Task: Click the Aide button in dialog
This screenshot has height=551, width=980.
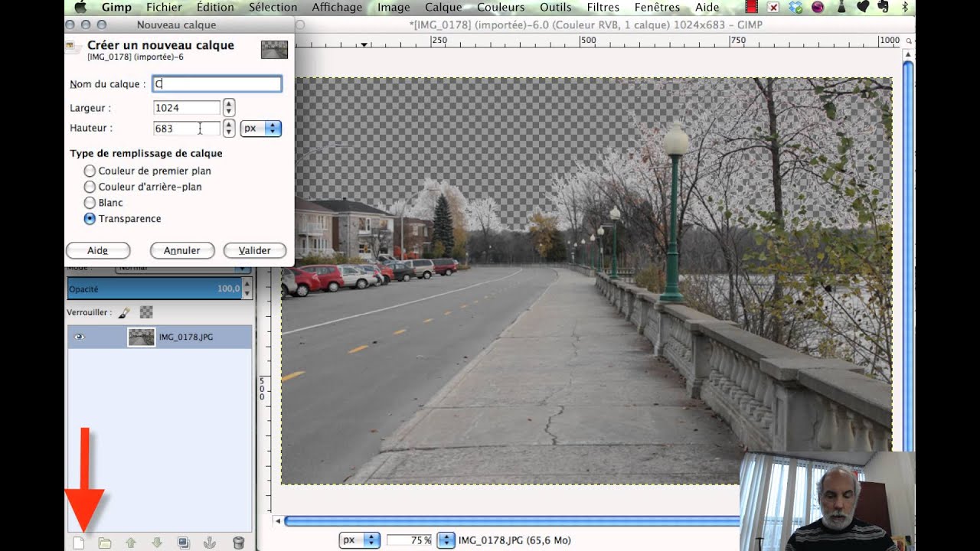Action: click(x=98, y=250)
